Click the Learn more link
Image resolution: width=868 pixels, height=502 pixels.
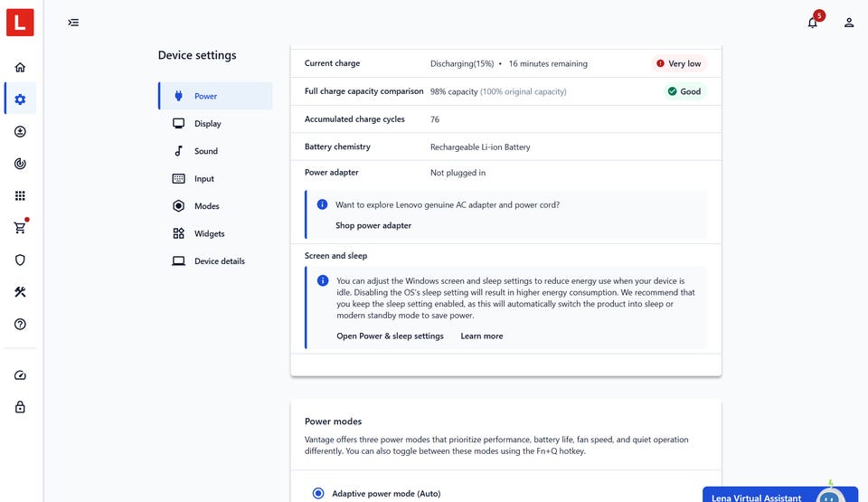click(x=482, y=336)
